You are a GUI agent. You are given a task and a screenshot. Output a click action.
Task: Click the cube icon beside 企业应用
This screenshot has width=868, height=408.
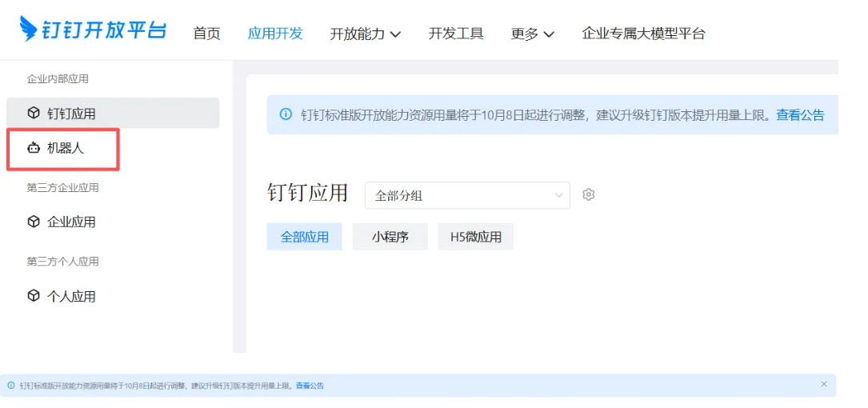click(34, 222)
